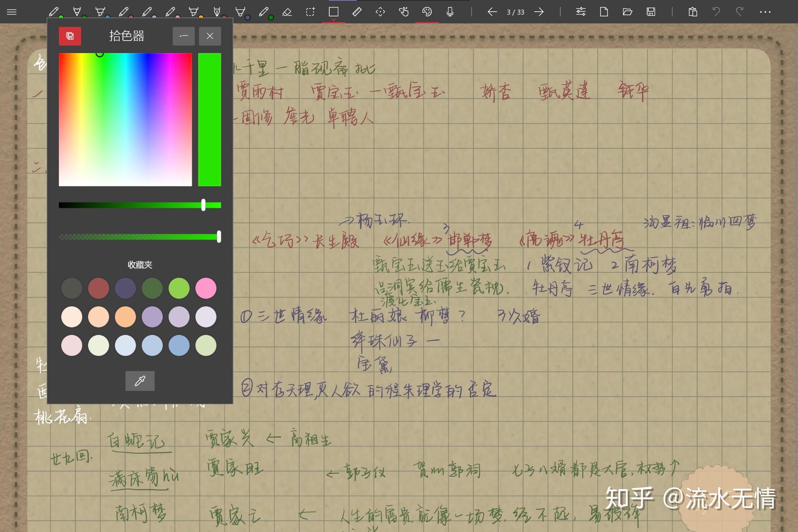Image resolution: width=798 pixels, height=532 pixels.
Task: Select the pan/move canvas tool
Action: 380,12
